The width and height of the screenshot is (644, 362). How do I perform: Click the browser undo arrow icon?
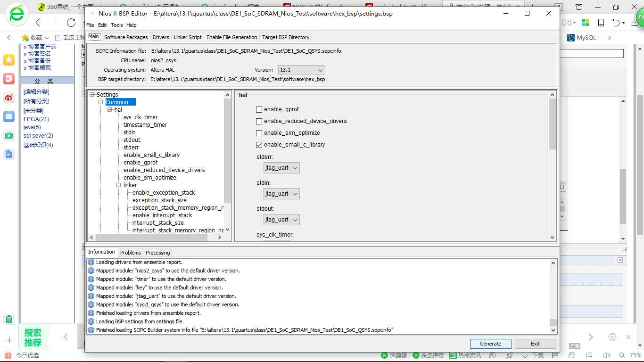click(x=616, y=23)
